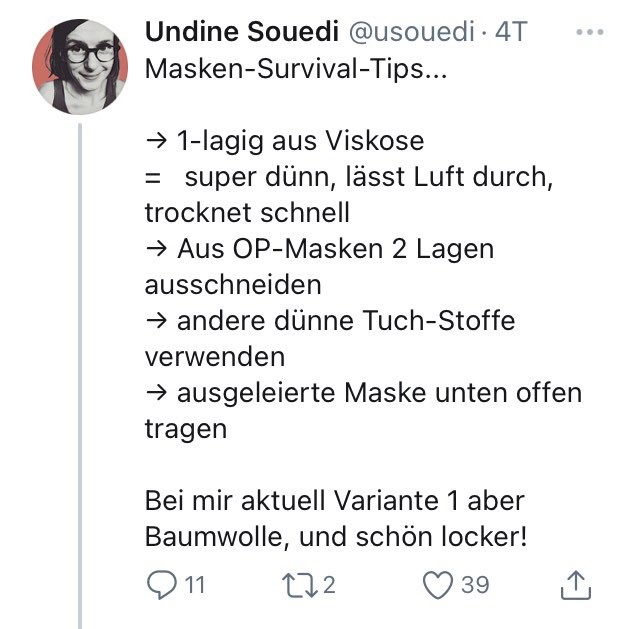Screen dimensions: 640x629
Task: Click the line '1-lagig aus Viskose'
Action: coord(284,140)
